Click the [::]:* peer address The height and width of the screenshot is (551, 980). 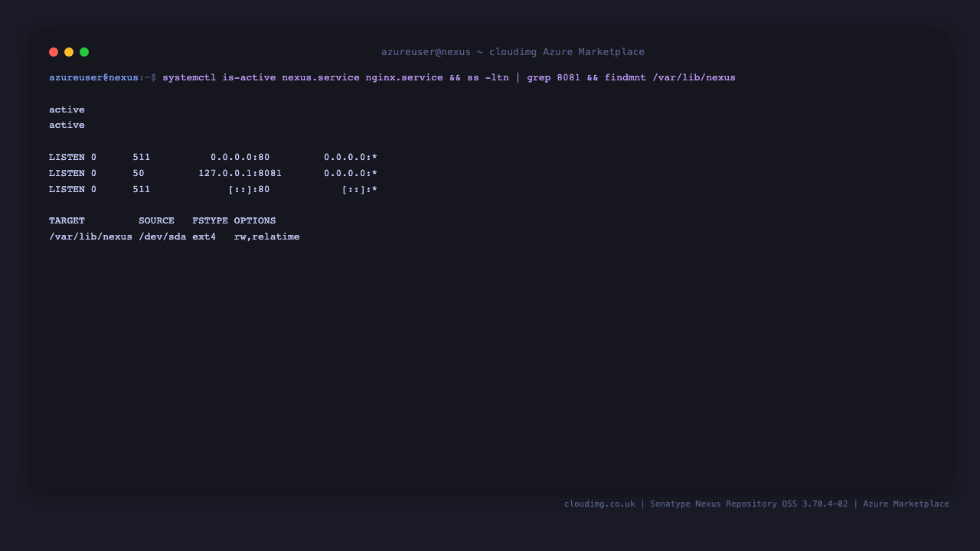(x=360, y=189)
